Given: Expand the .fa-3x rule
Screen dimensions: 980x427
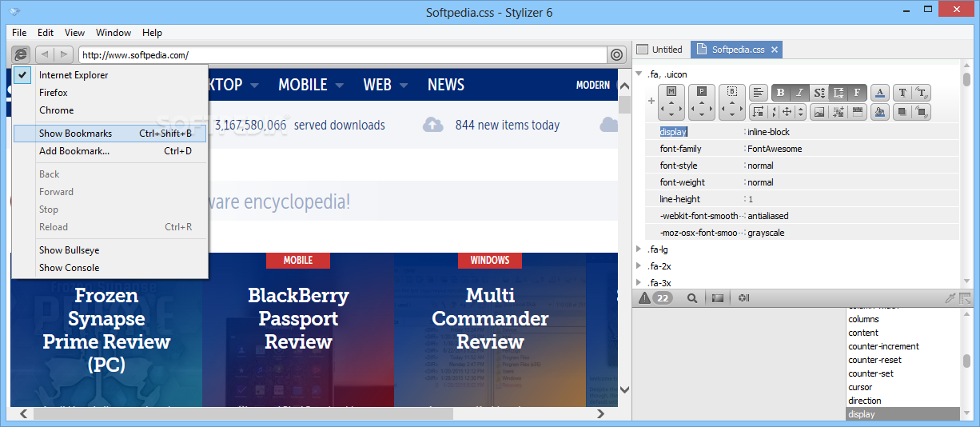Looking at the screenshot, I should pyautogui.click(x=639, y=283).
